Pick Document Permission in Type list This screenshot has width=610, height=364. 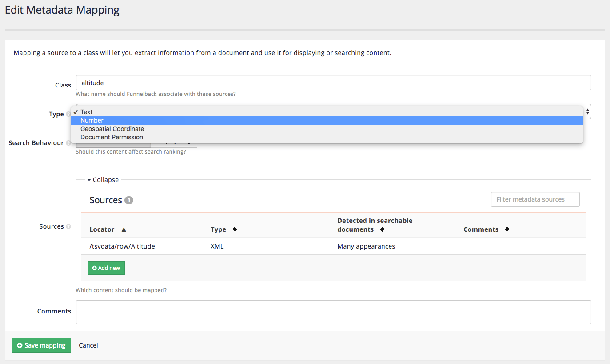112,137
